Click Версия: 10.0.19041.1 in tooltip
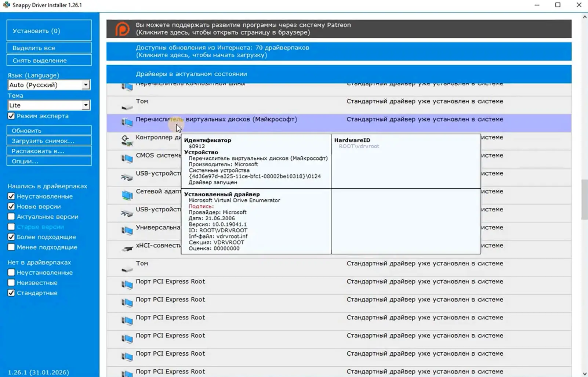Image resolution: width=588 pixels, height=377 pixels. [x=218, y=224]
